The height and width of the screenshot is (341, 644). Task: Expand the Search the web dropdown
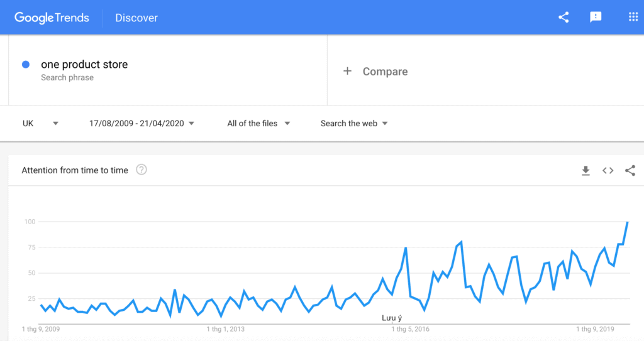coord(354,124)
